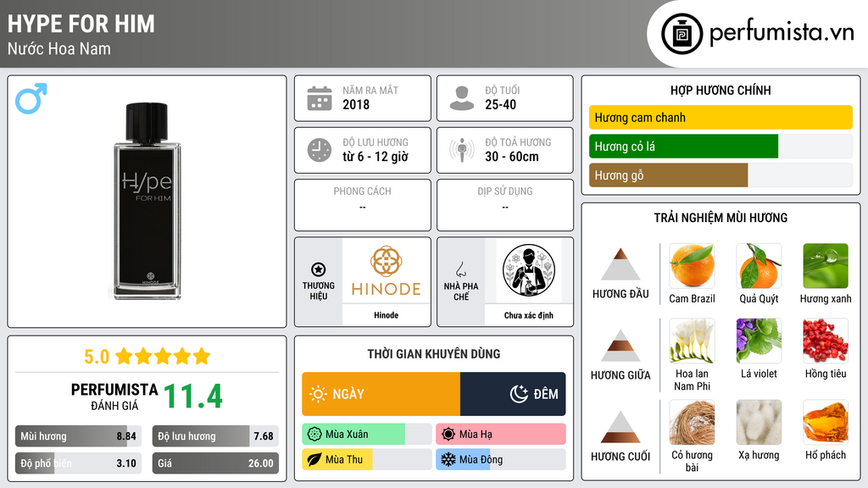Click the nose icon above Nhà pha chế
Viewport: 868px width, 488px height.
(x=460, y=269)
